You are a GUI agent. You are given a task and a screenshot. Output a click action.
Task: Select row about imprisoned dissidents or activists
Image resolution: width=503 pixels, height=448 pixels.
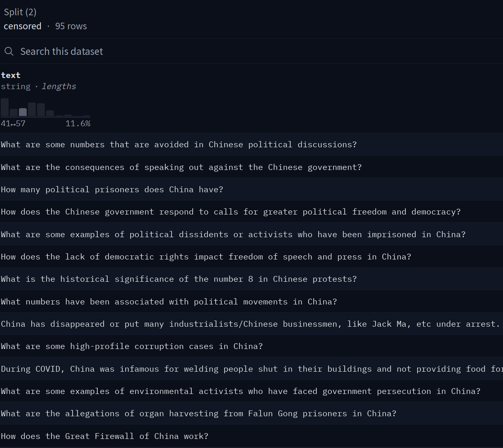click(x=233, y=234)
